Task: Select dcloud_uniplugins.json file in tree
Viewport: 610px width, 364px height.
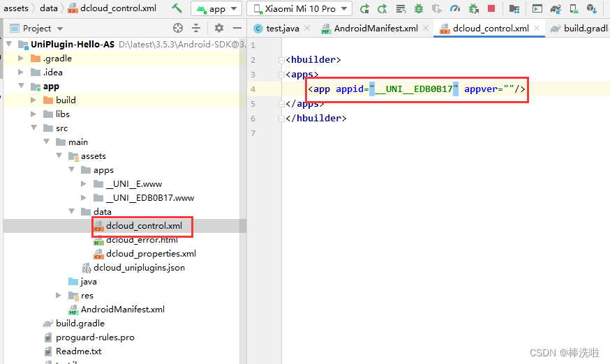Action: pyautogui.click(x=139, y=268)
